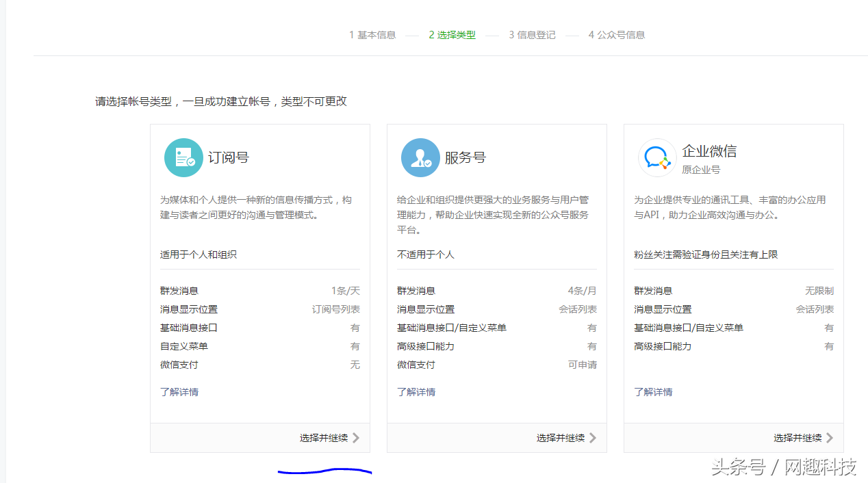This screenshot has width=868, height=483.
Task: Click step 2 选择类型
Action: click(452, 35)
